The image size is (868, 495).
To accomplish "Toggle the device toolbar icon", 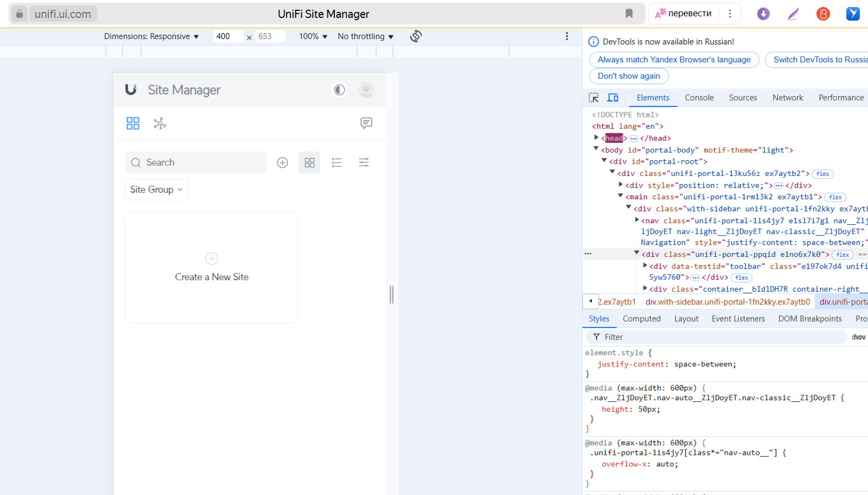I will point(613,98).
